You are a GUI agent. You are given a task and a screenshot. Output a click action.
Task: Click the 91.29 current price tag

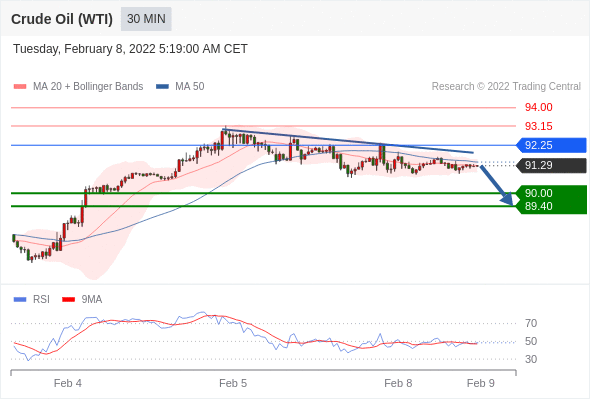pos(550,165)
